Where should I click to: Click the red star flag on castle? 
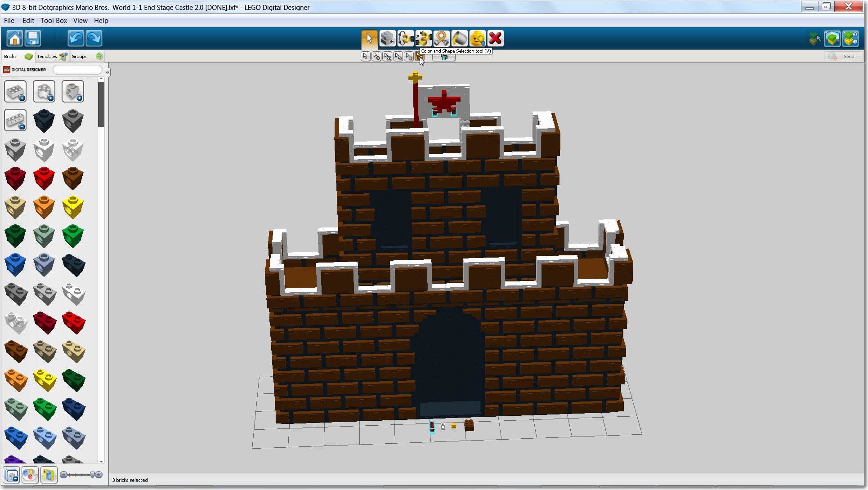(x=443, y=102)
